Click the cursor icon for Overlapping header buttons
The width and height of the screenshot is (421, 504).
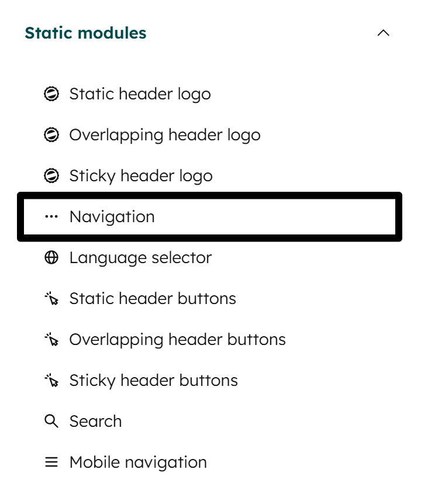(52, 339)
